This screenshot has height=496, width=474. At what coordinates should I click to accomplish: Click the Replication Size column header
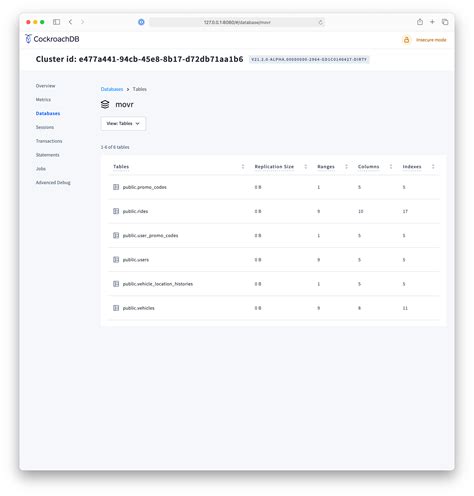274,166
